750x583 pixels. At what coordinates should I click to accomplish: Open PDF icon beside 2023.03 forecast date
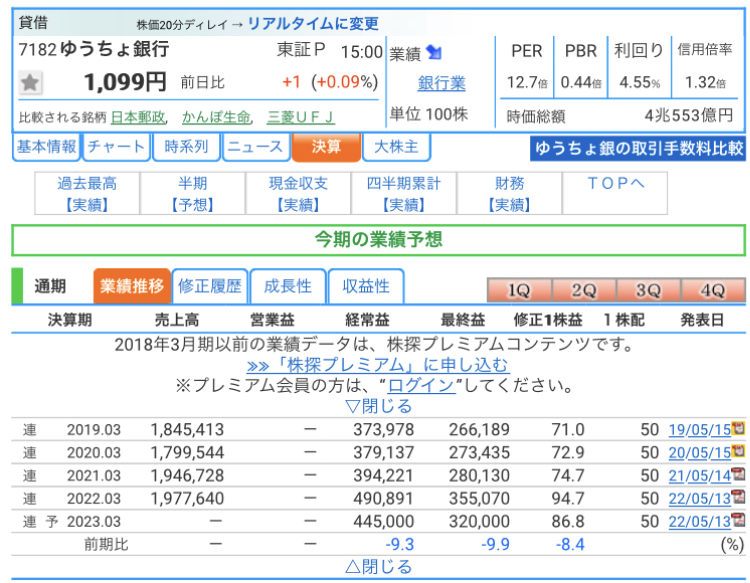click(739, 519)
